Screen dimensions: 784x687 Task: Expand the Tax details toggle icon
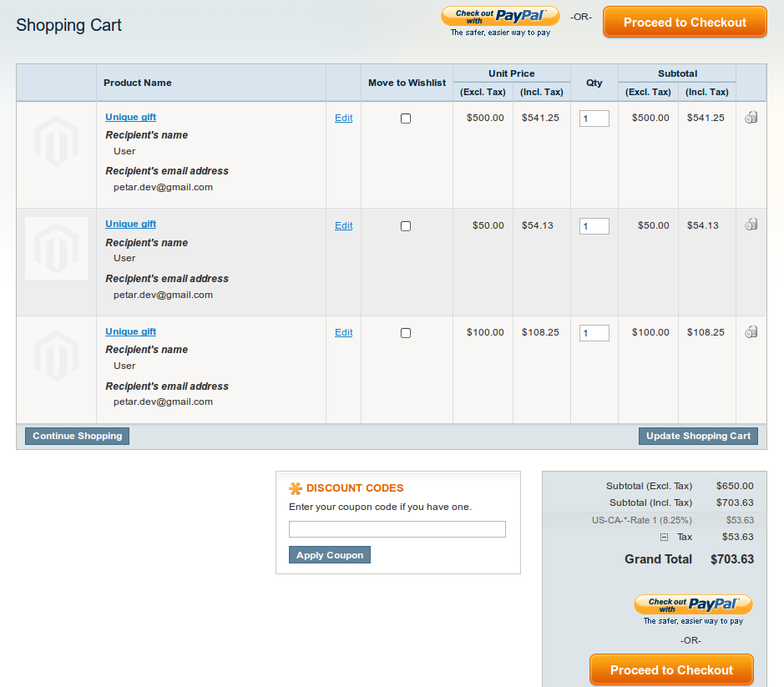[x=664, y=537]
